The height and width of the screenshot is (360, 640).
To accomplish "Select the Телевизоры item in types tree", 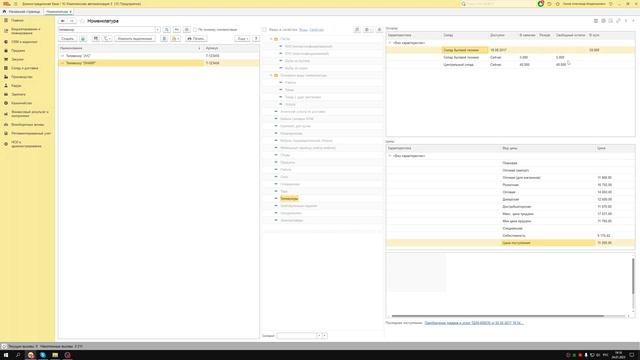I will [289, 199].
